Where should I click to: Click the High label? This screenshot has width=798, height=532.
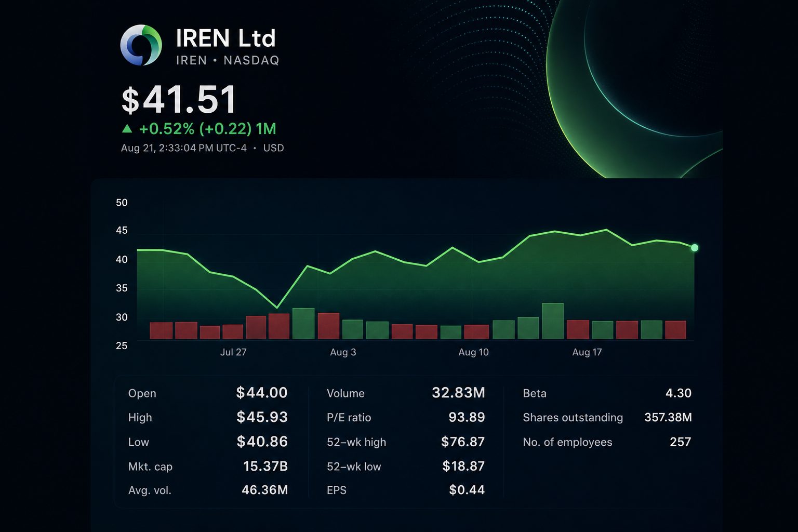click(140, 418)
